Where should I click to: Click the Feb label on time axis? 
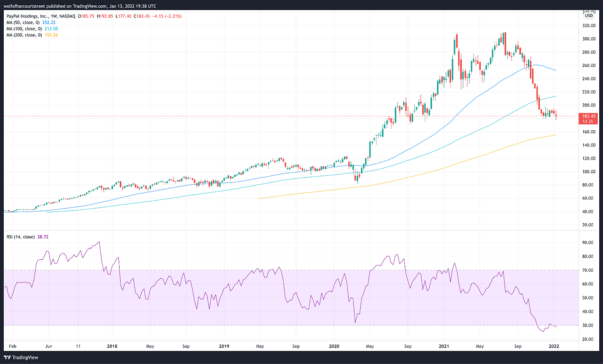(13, 346)
